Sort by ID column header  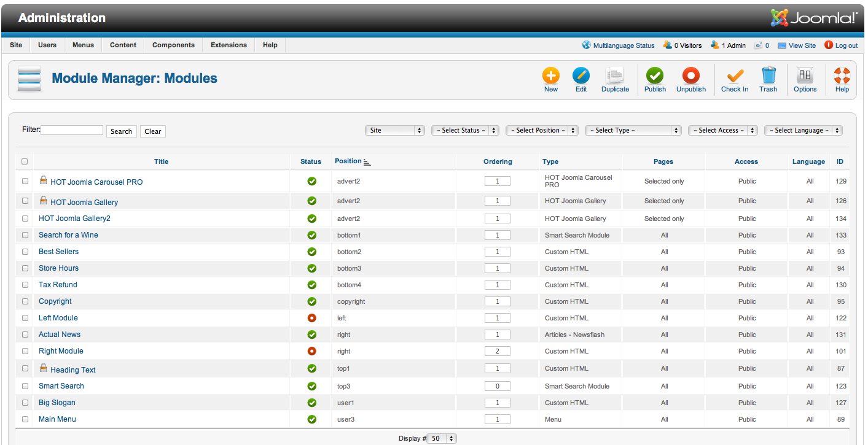pyautogui.click(x=840, y=161)
